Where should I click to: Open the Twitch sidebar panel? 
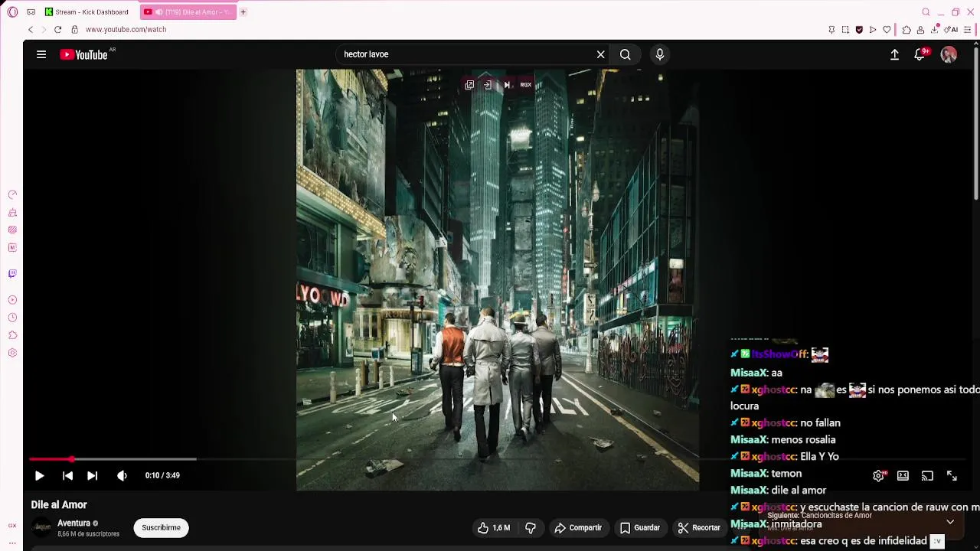tap(12, 273)
